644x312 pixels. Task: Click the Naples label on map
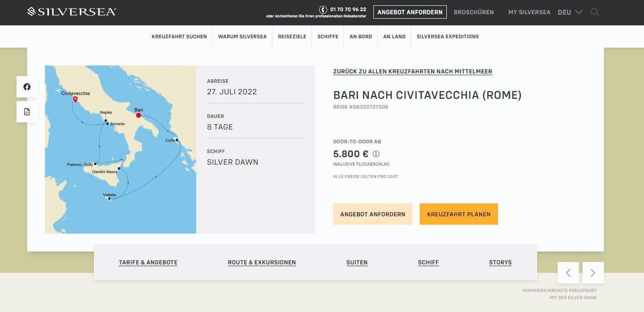coord(106,113)
